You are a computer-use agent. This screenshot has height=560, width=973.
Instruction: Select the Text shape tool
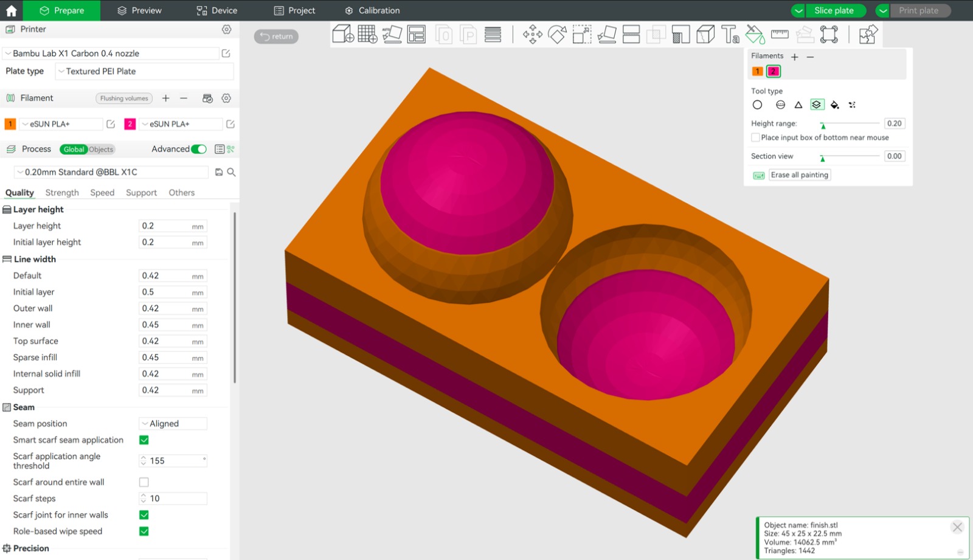(730, 35)
